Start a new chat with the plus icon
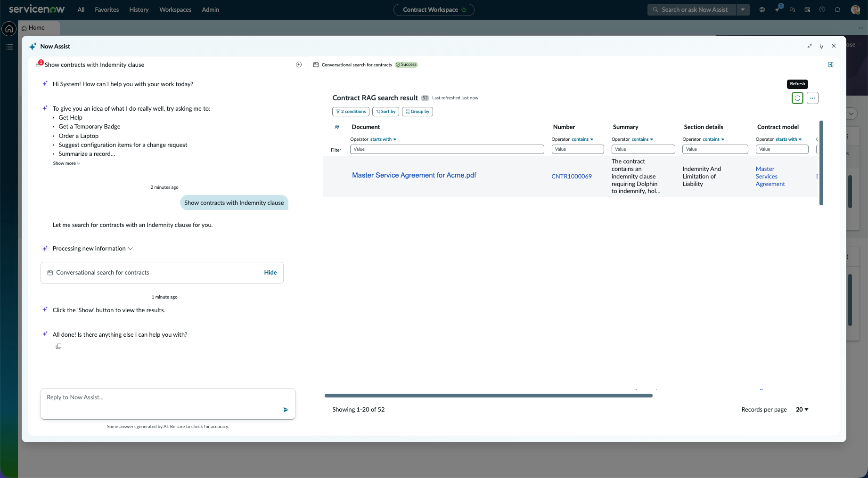This screenshot has height=478, width=868. tap(299, 65)
